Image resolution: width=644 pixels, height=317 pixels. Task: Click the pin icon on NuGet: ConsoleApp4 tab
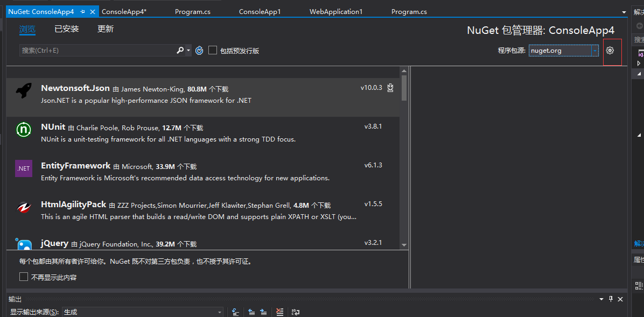point(83,12)
